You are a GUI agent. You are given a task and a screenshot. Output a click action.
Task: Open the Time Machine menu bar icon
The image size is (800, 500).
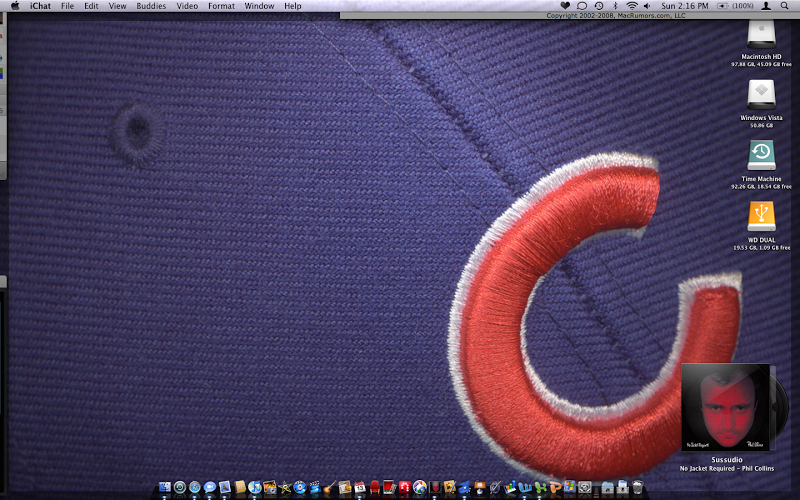599,6
